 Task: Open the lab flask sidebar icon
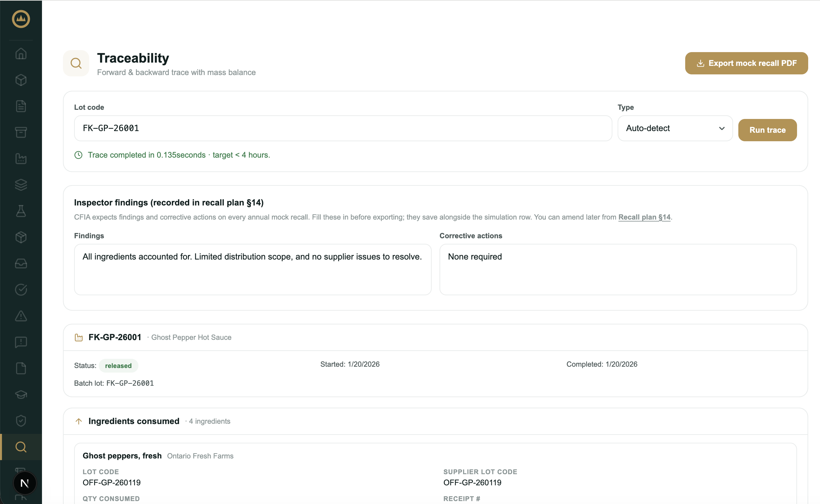[x=21, y=211]
